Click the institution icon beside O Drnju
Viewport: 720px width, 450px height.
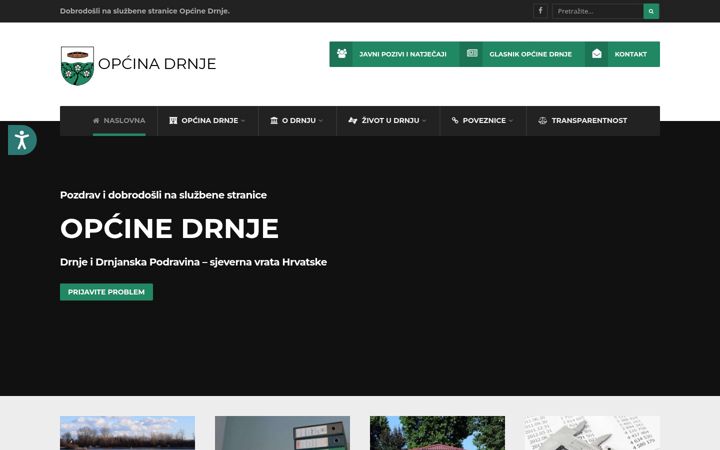point(274,120)
